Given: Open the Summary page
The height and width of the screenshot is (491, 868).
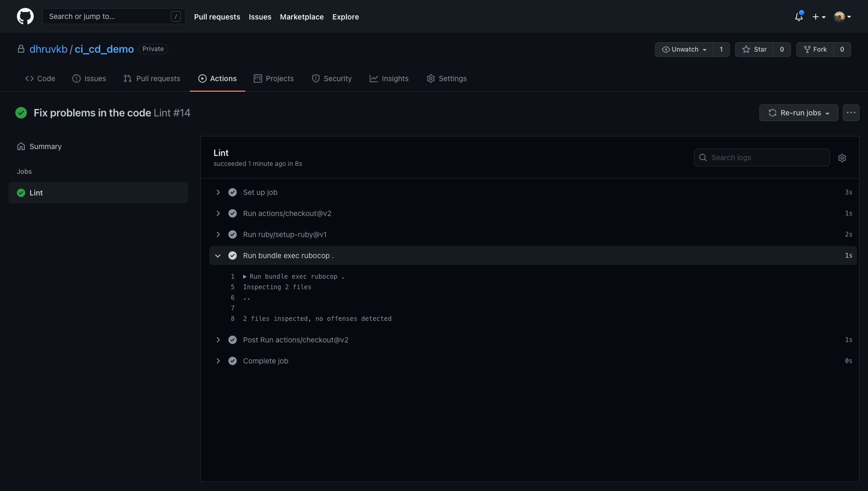Looking at the screenshot, I should (45, 146).
